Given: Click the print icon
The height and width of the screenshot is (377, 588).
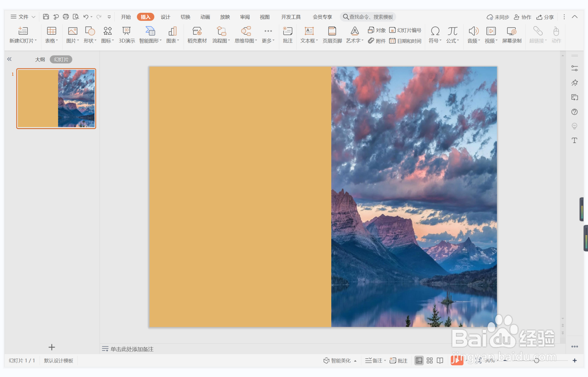Looking at the screenshot, I should click(x=66, y=17).
